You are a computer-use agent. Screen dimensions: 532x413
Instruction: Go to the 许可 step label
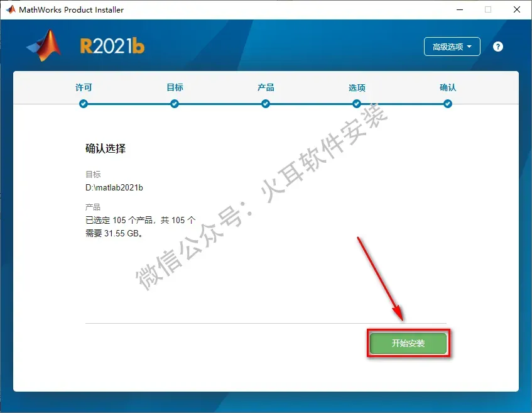(84, 87)
